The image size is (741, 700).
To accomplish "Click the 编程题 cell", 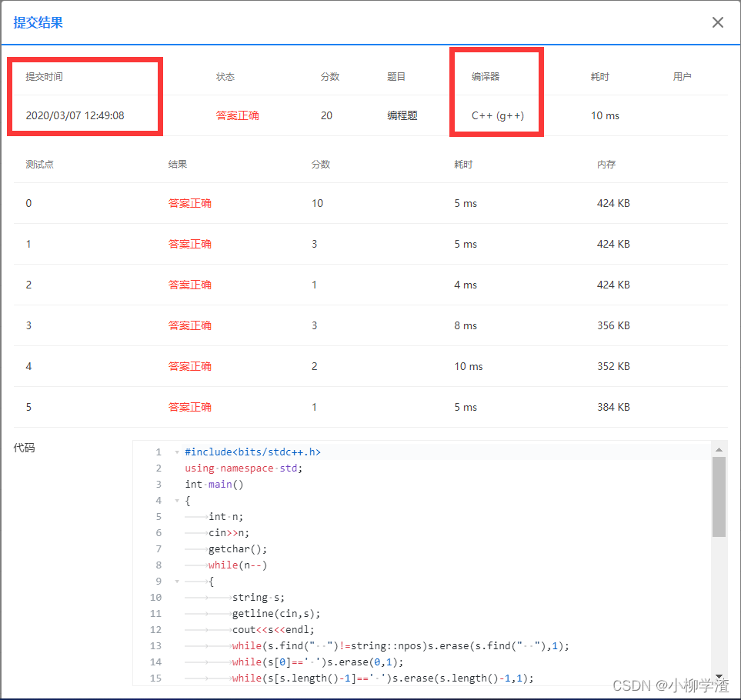I will pyautogui.click(x=402, y=115).
